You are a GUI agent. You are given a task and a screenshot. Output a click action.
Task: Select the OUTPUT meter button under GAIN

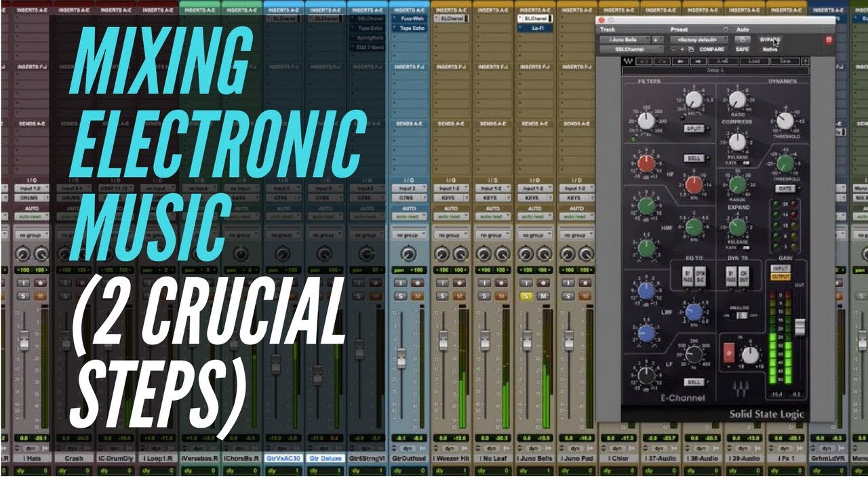(781, 277)
